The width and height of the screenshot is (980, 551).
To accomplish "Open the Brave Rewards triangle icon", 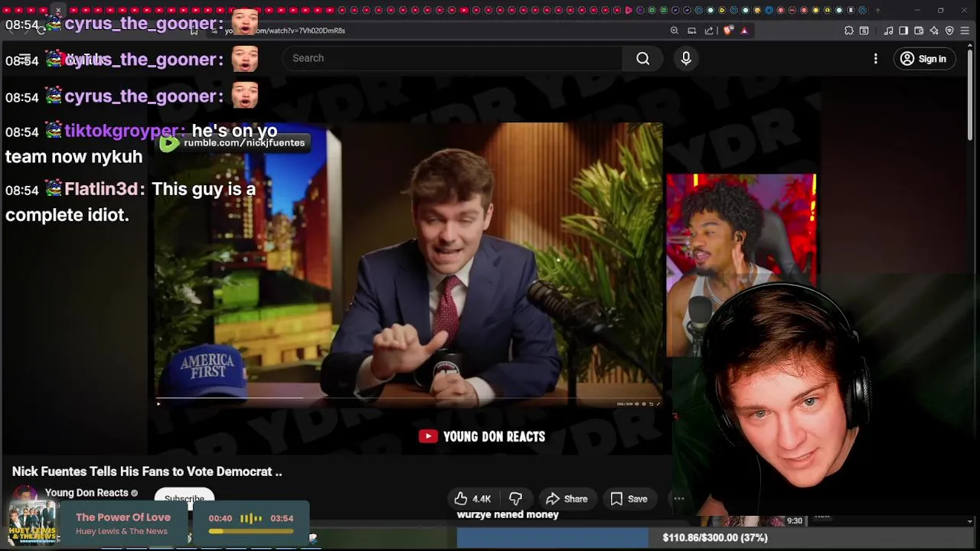I will [x=744, y=31].
